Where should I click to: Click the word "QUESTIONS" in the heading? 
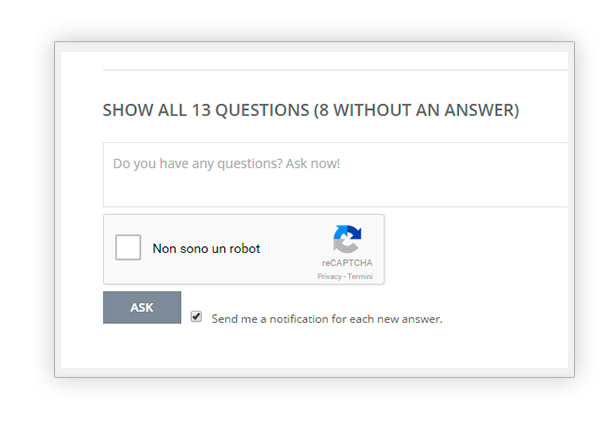tap(262, 110)
